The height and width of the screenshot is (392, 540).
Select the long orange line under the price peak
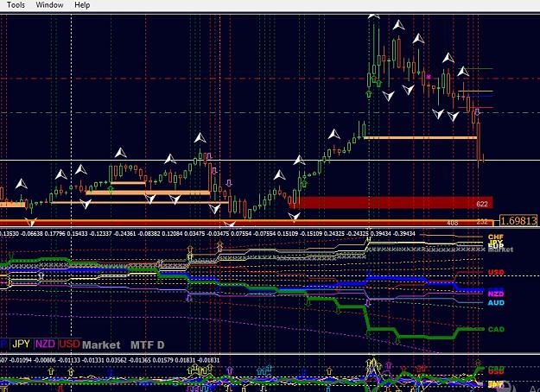pos(420,137)
